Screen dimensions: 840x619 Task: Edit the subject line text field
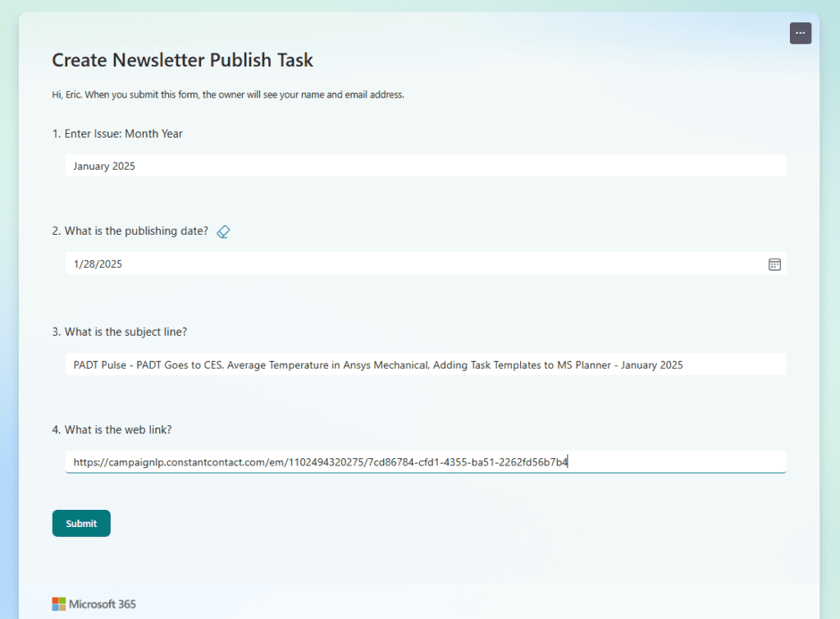point(426,365)
